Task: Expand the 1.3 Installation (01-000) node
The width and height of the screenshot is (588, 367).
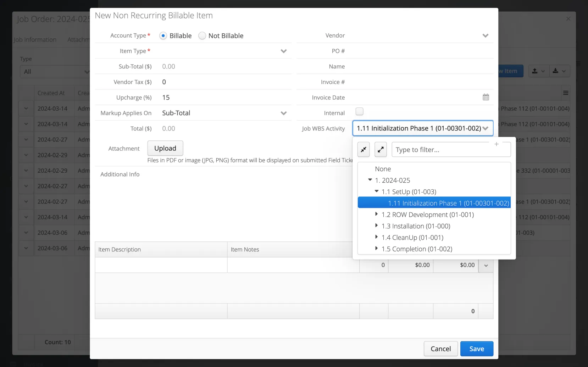Action: [x=376, y=226]
